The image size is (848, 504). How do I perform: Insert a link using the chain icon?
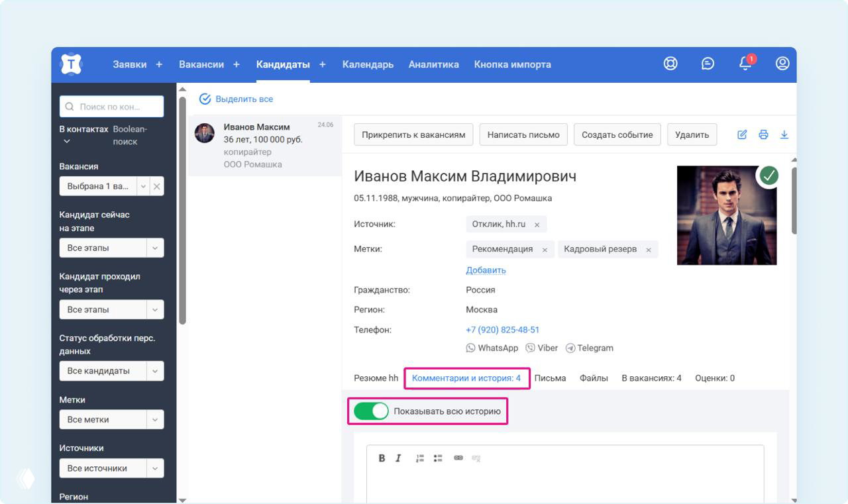(x=457, y=457)
